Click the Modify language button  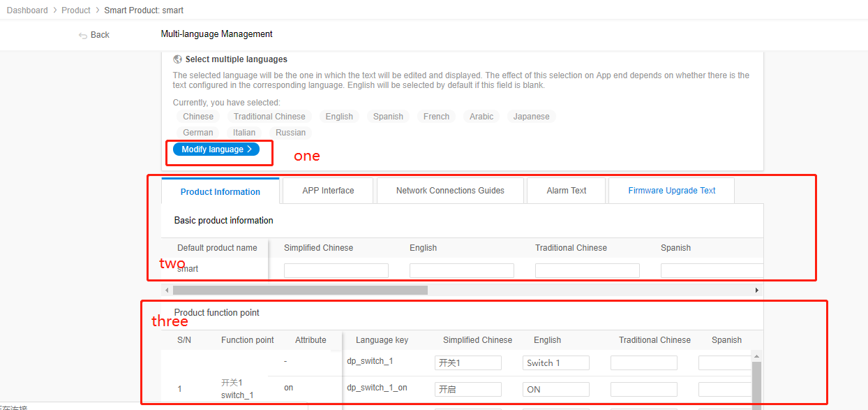coord(216,149)
